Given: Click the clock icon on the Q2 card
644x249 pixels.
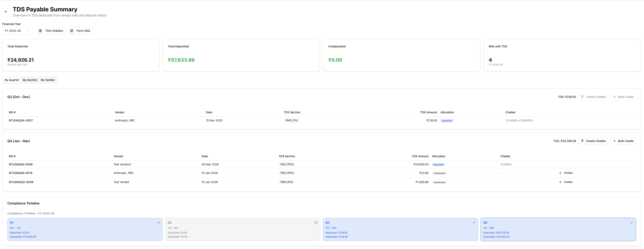Looking at the screenshot, I should (316, 223).
